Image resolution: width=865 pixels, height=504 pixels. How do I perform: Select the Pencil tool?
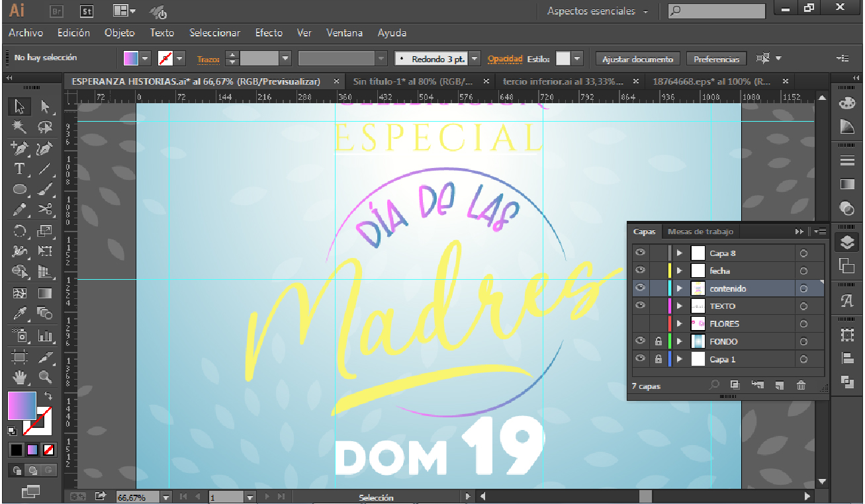tap(20, 210)
